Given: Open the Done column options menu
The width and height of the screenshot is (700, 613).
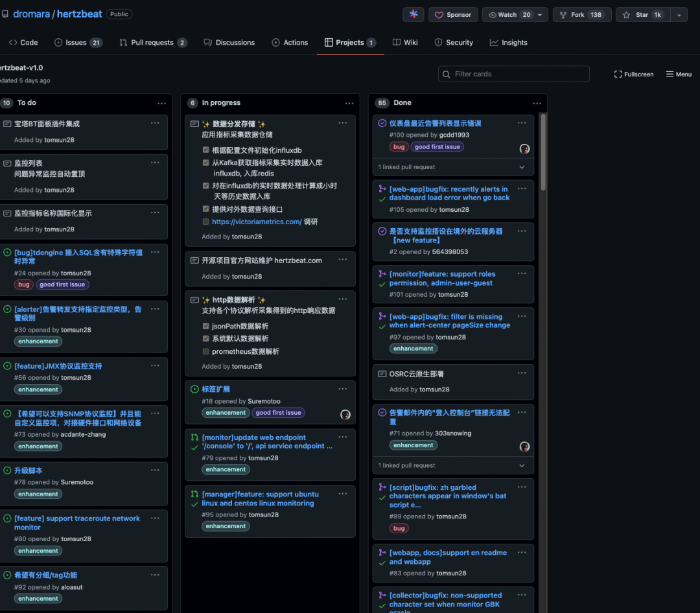Looking at the screenshot, I should point(537,103).
